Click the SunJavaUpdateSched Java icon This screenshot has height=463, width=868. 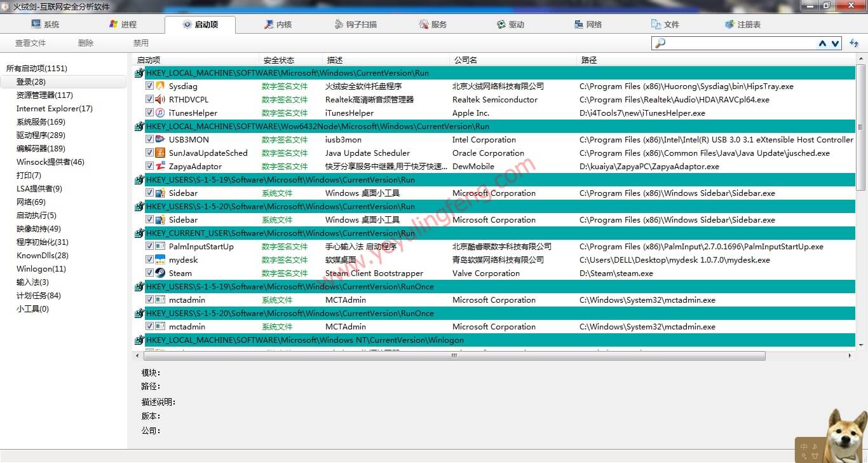point(160,153)
